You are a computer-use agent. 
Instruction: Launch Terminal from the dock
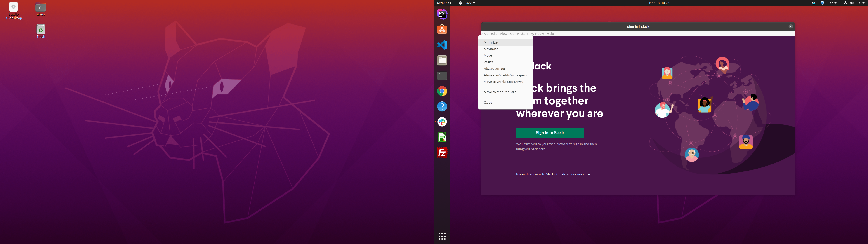click(442, 75)
